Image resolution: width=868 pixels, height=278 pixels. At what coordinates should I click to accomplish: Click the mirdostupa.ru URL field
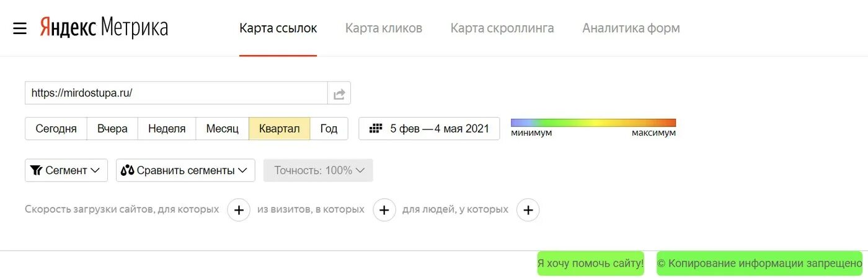(x=176, y=93)
